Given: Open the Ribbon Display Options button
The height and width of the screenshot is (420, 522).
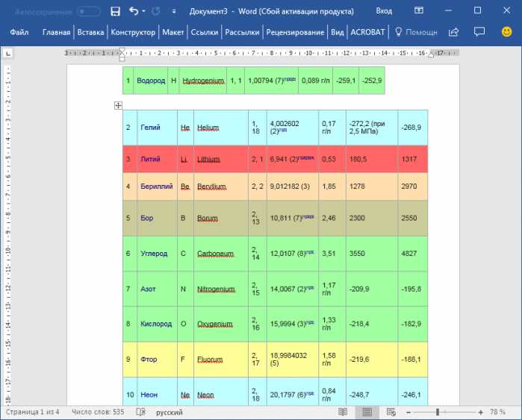Looking at the screenshot, I should pyautogui.click(x=419, y=10).
